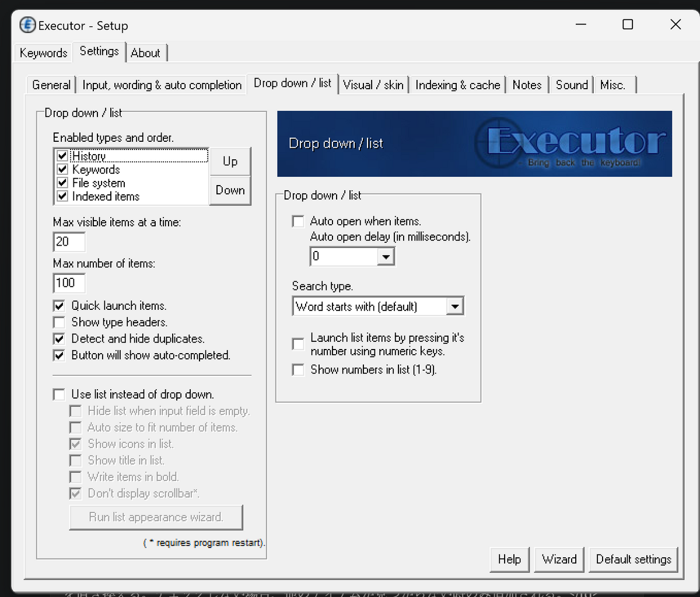Enable Show type headers
Viewport: 700px width, 597px height.
(59, 322)
